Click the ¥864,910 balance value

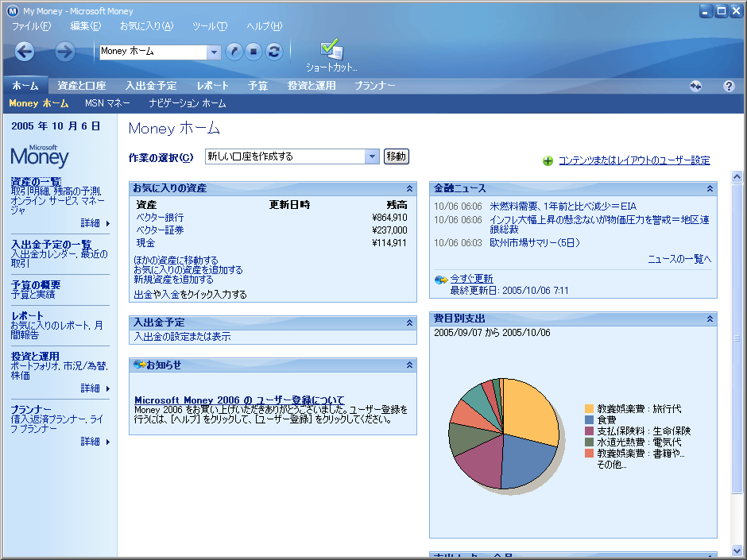point(389,218)
